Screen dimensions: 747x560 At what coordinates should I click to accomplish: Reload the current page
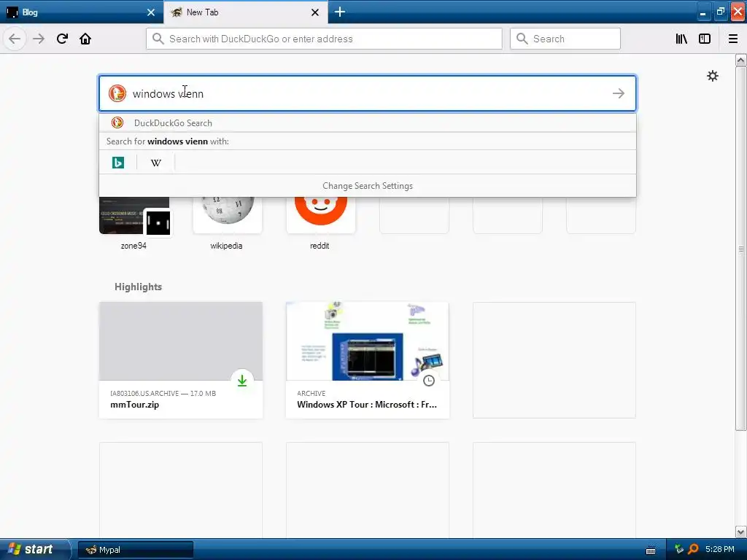(62, 39)
